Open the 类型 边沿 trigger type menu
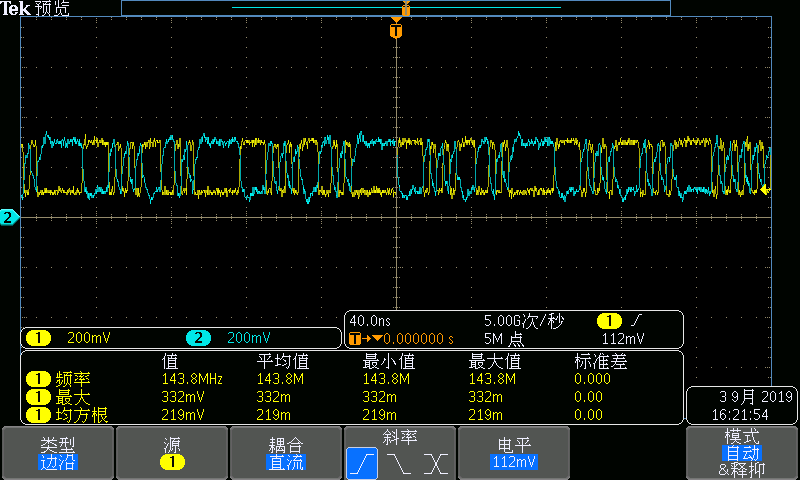 pos(58,453)
